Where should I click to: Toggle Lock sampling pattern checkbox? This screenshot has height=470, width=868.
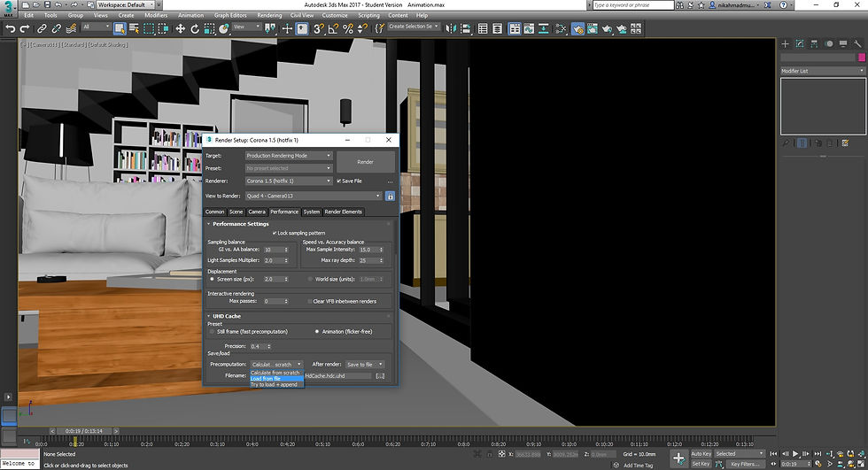point(275,234)
